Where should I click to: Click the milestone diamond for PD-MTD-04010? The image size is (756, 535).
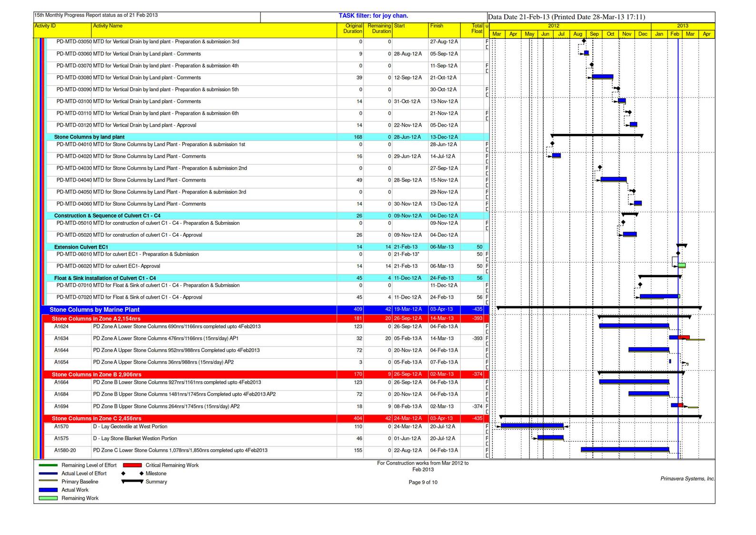pyautogui.click(x=552, y=143)
